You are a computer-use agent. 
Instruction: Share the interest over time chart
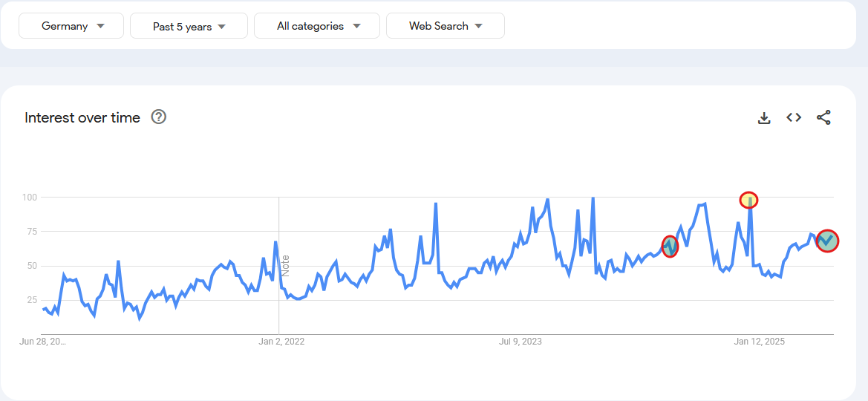tap(823, 117)
